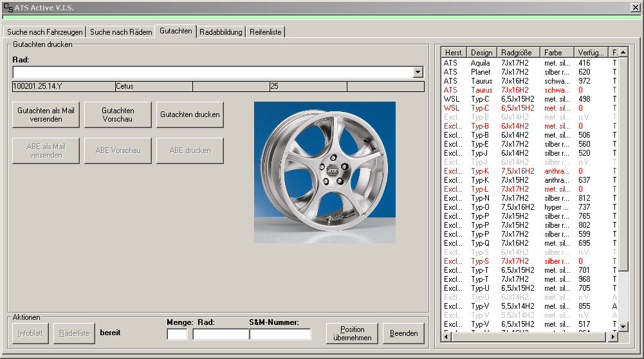The height and width of the screenshot is (359, 644).
Task: Select the Typ-E 7Jx17H2 row
Action: click(530, 144)
